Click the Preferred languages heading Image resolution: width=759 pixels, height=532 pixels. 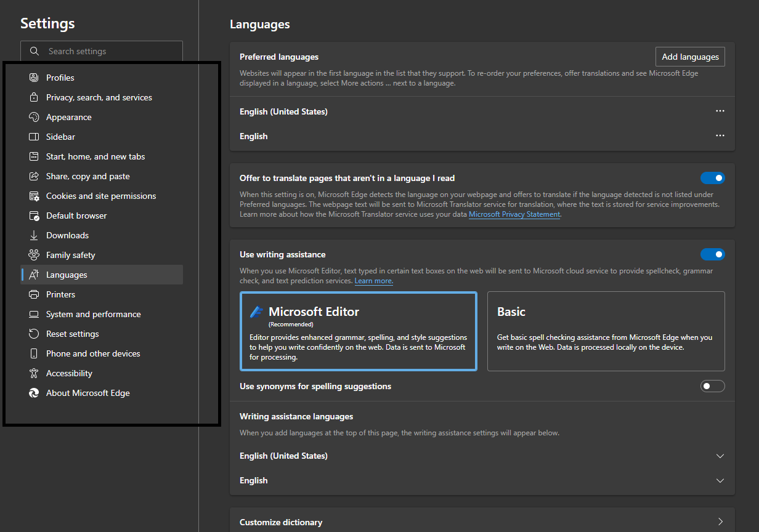(279, 57)
